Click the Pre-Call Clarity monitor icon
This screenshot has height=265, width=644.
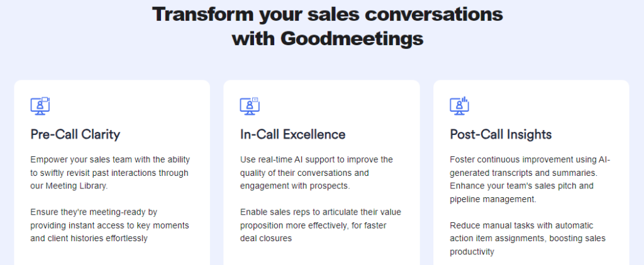click(40, 105)
